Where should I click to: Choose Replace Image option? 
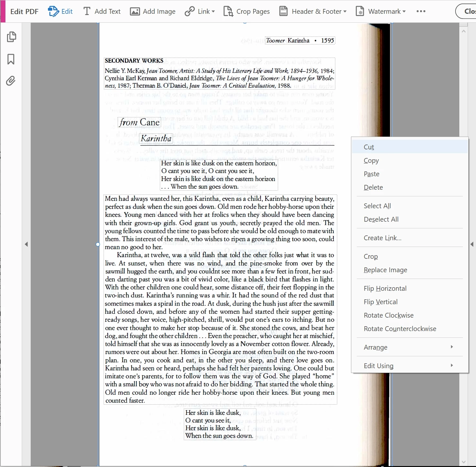(x=410, y=270)
